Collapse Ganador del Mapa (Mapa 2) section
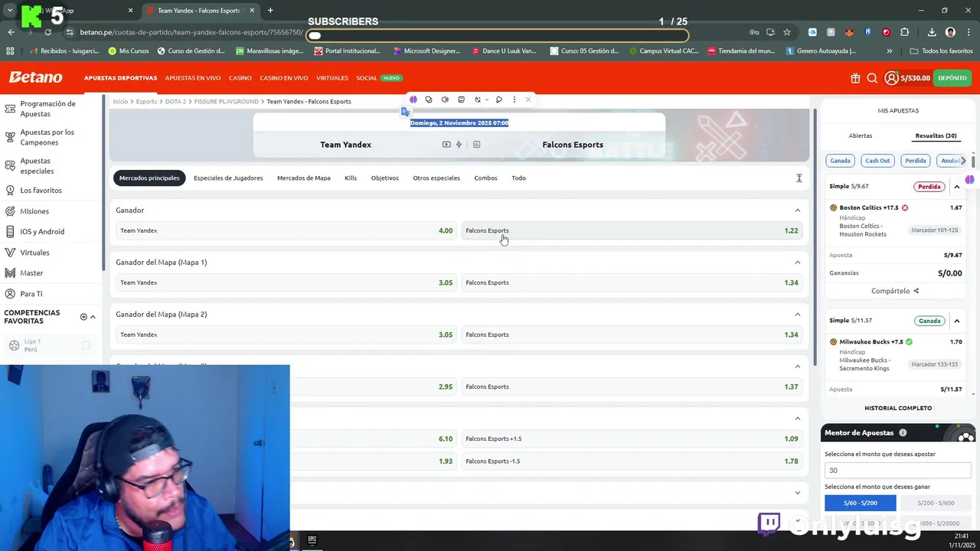980x551 pixels. [x=797, y=315]
